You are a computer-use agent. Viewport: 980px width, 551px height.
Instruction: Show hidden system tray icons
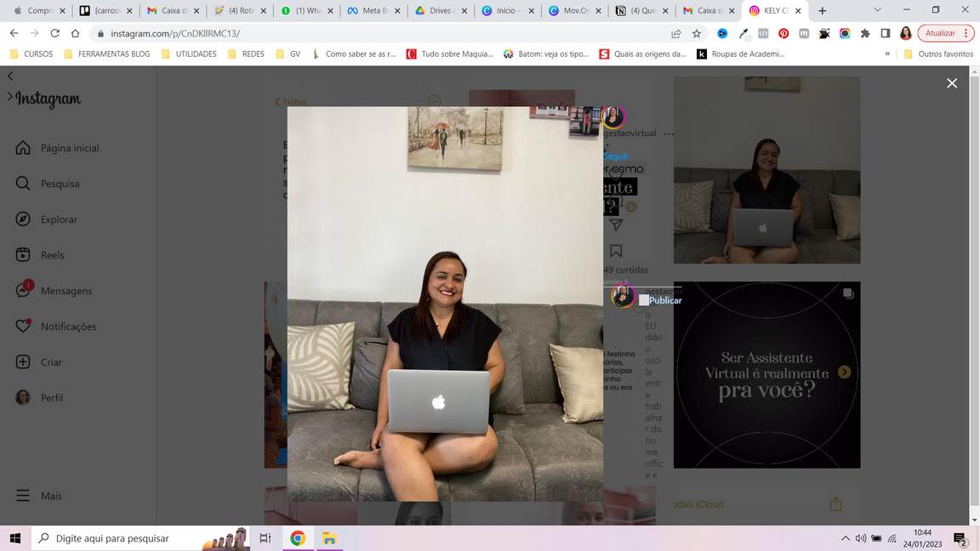pyautogui.click(x=845, y=538)
